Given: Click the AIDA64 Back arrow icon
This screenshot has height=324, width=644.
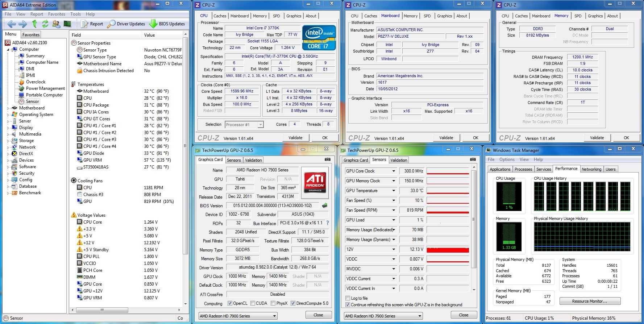Looking at the screenshot, I should [x=12, y=24].
